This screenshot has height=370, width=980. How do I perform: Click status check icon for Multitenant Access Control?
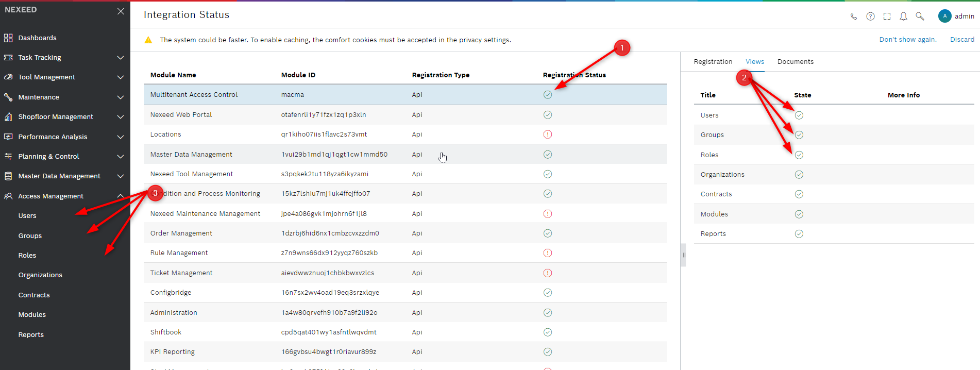(548, 95)
